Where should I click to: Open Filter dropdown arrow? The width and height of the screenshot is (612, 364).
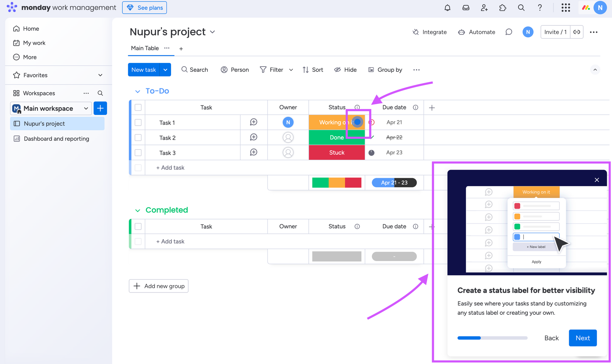(x=291, y=70)
